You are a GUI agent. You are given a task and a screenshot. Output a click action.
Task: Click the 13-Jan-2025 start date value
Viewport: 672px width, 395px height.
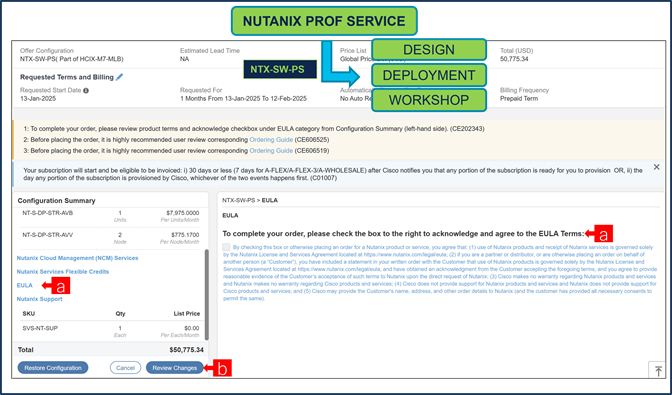[38, 99]
